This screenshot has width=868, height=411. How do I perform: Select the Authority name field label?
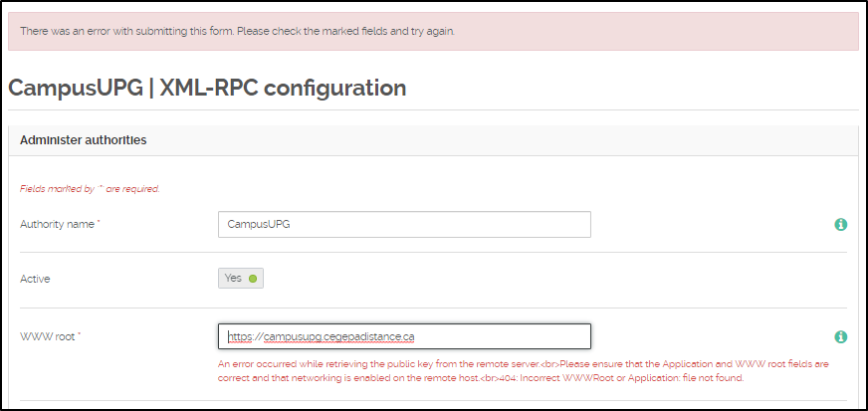(x=58, y=225)
